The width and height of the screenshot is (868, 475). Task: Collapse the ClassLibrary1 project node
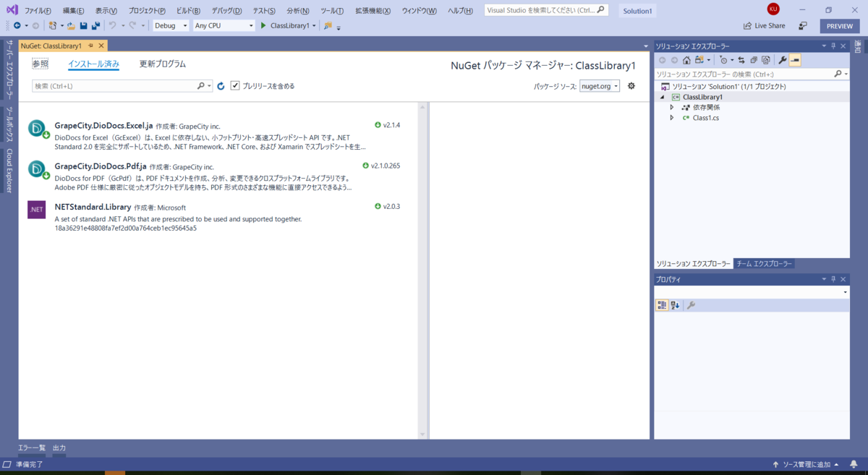click(662, 97)
